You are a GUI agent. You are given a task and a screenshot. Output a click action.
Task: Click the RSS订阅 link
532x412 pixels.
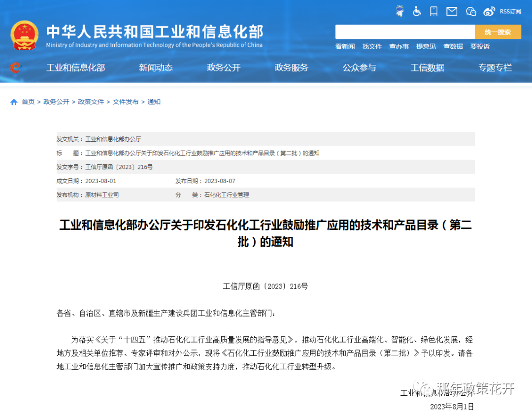pyautogui.click(x=510, y=11)
